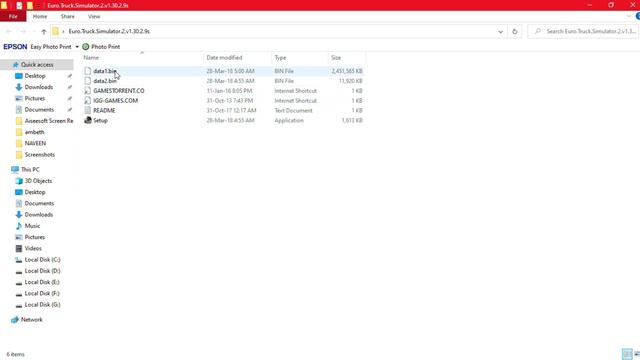
Task: Open pinned Pictures under Quick access
Action: [x=35, y=98]
